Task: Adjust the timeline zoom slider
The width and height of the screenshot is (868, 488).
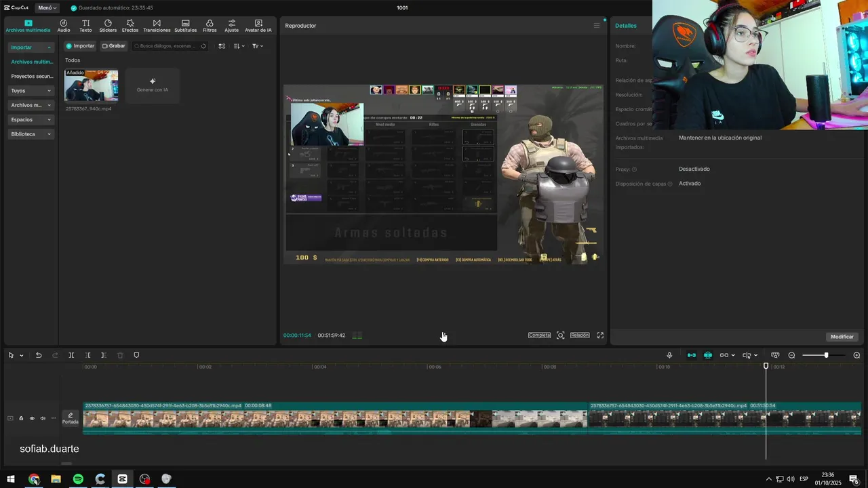Action: 826,355
